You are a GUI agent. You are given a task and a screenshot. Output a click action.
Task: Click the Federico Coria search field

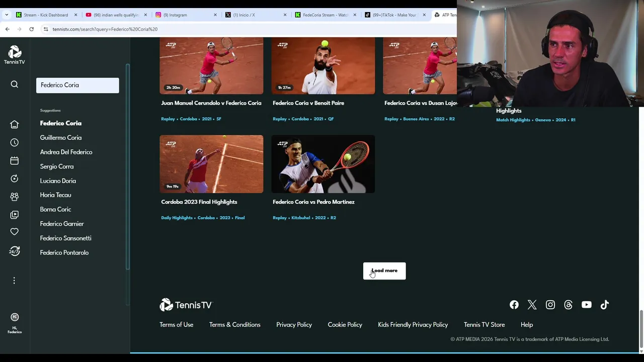[77, 85]
